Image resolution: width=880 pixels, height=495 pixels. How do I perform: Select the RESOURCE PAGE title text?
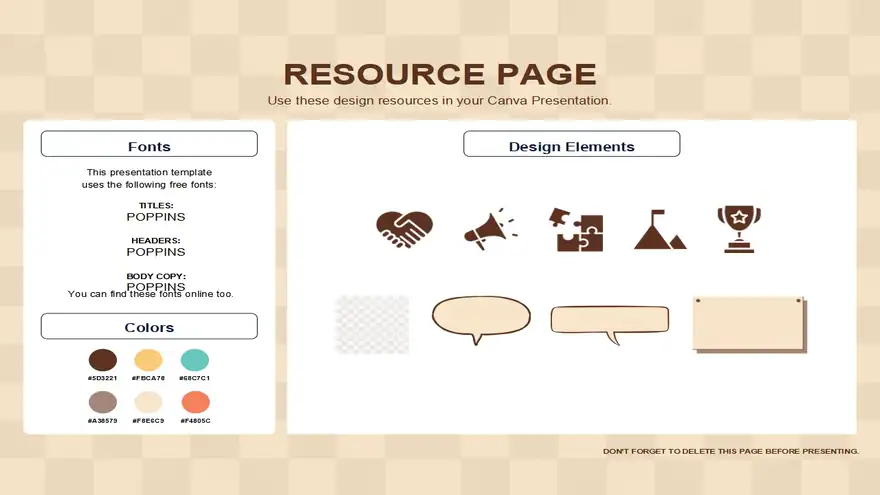(440, 74)
